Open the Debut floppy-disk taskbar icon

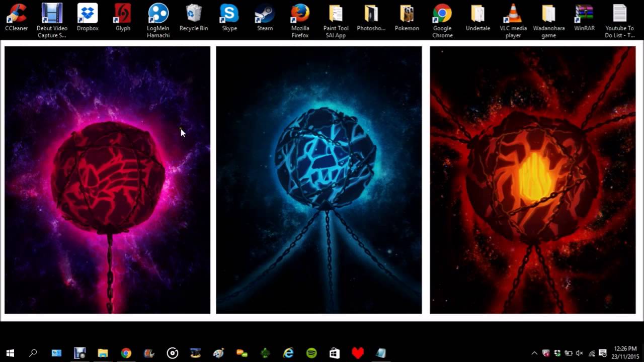coord(79,353)
